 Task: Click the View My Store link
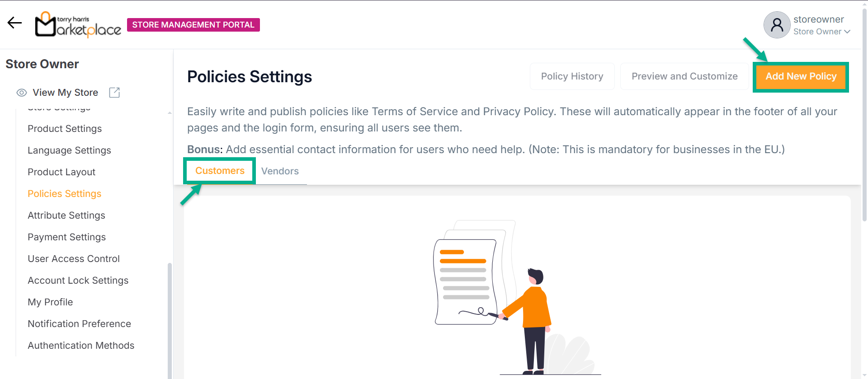tap(65, 93)
